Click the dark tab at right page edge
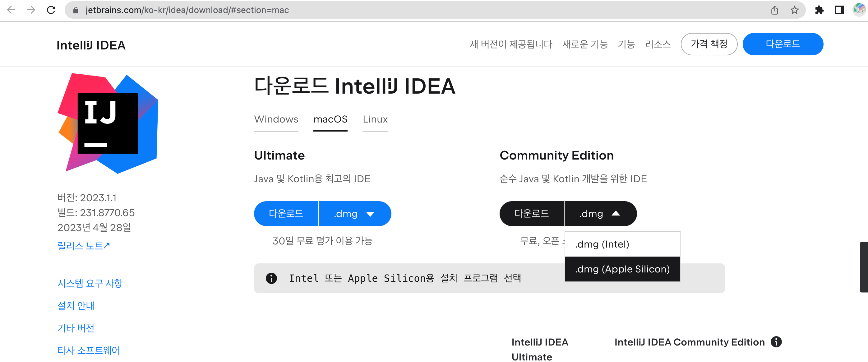Viewport: 868px width, 362px height. [x=864, y=267]
